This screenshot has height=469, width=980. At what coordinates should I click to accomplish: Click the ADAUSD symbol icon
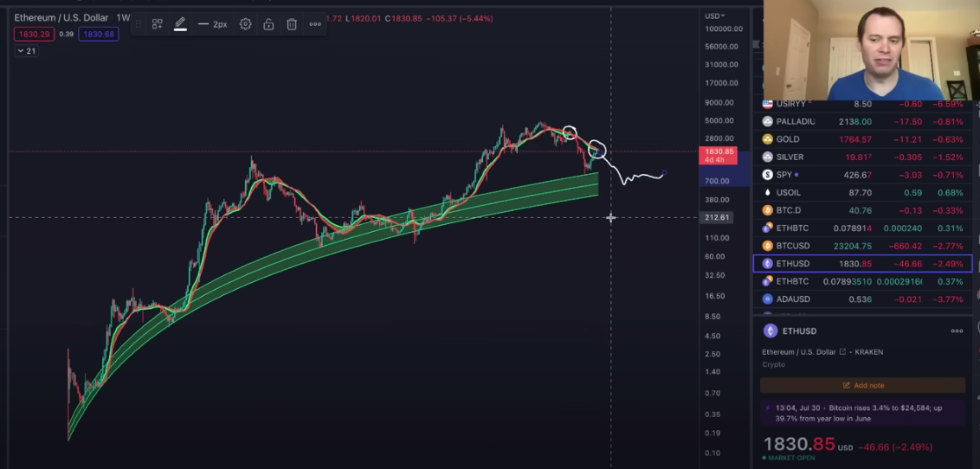[768, 299]
